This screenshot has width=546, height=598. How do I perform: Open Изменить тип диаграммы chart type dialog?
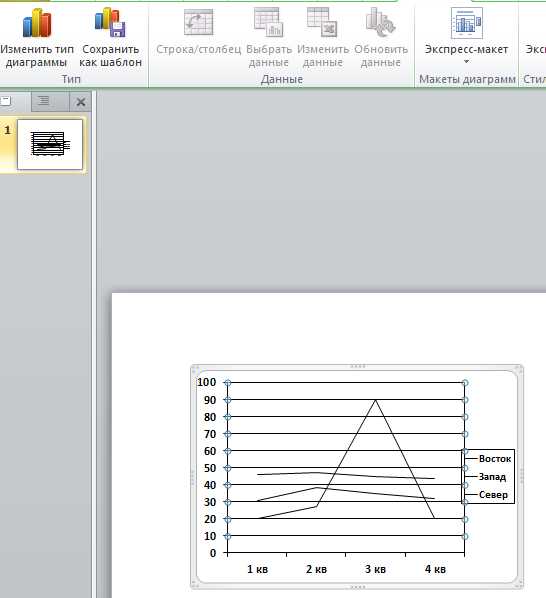pos(37,37)
